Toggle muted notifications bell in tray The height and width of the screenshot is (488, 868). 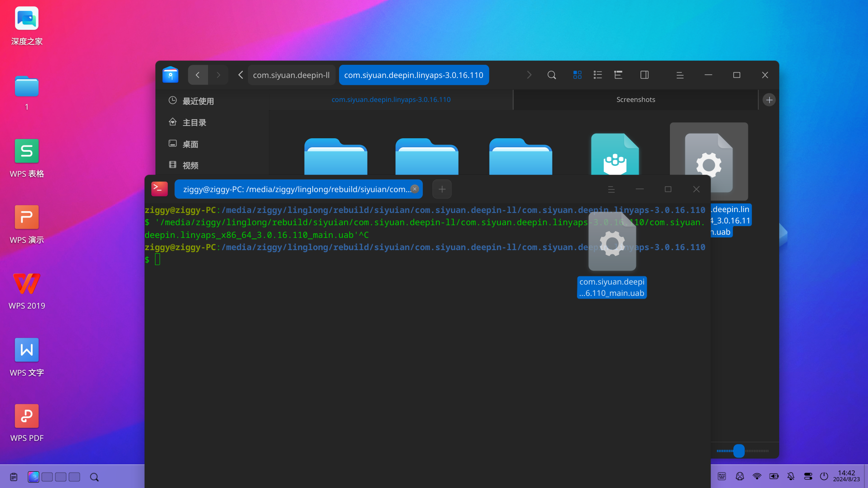pos(791,476)
